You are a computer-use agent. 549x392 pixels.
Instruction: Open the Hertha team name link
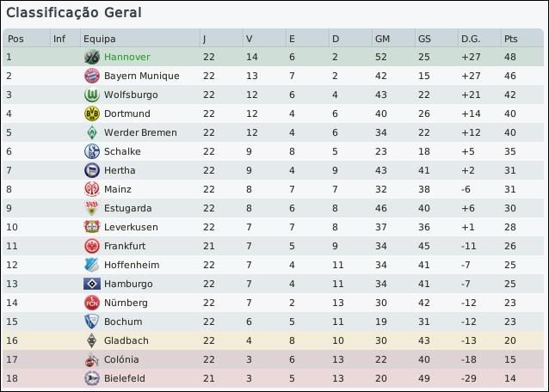[120, 170]
